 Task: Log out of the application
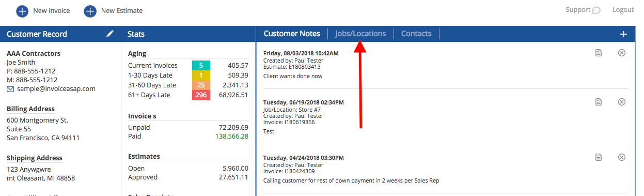[623, 10]
